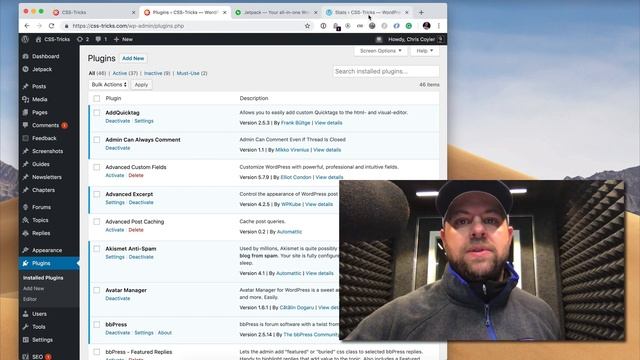Open Pages in sidebar
The height and width of the screenshot is (360, 640).
click(40, 112)
